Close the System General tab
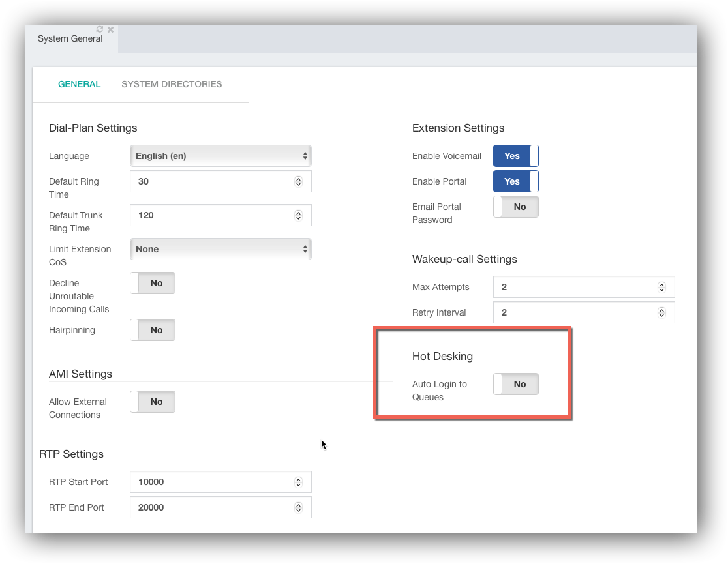The width and height of the screenshot is (728, 564). point(110,29)
